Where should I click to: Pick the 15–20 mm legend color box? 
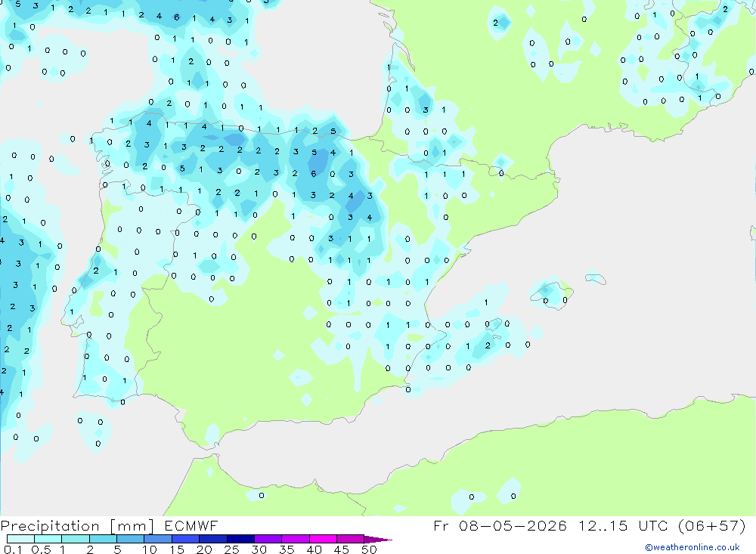[185, 539]
